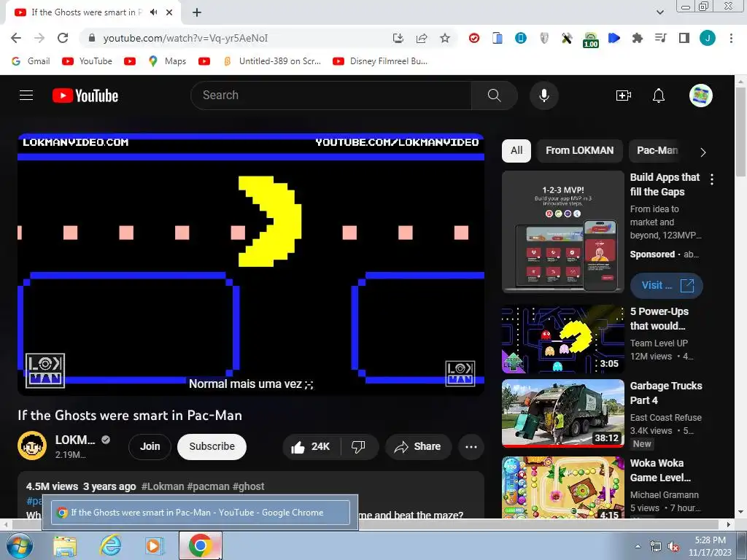747x560 pixels.
Task: Open the Gmail bookmark
Action: [31, 61]
